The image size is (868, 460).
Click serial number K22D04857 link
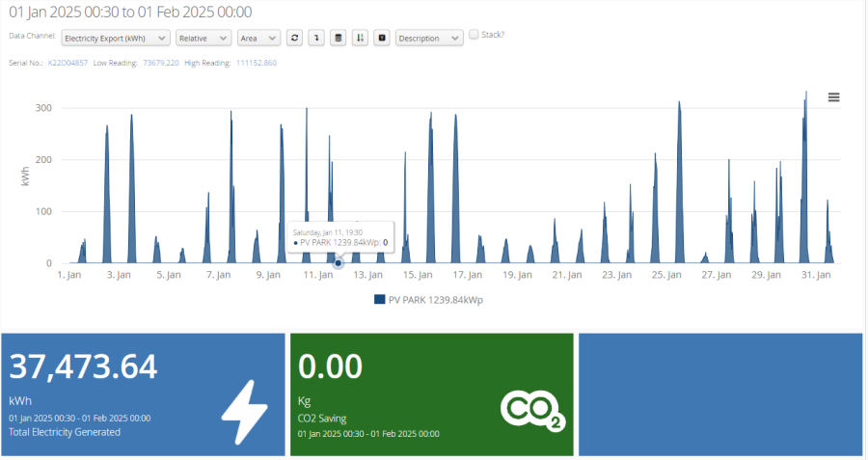click(68, 63)
